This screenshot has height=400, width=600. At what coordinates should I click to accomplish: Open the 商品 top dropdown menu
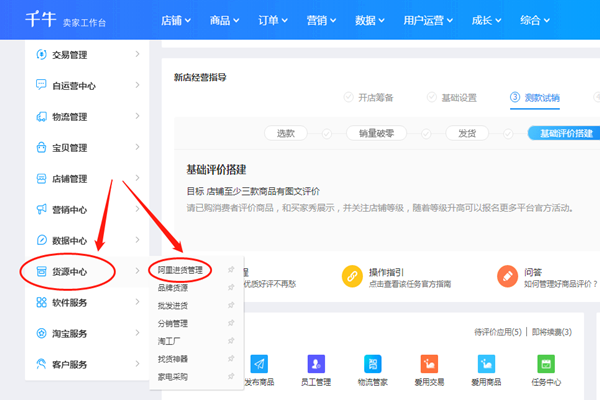(224, 20)
